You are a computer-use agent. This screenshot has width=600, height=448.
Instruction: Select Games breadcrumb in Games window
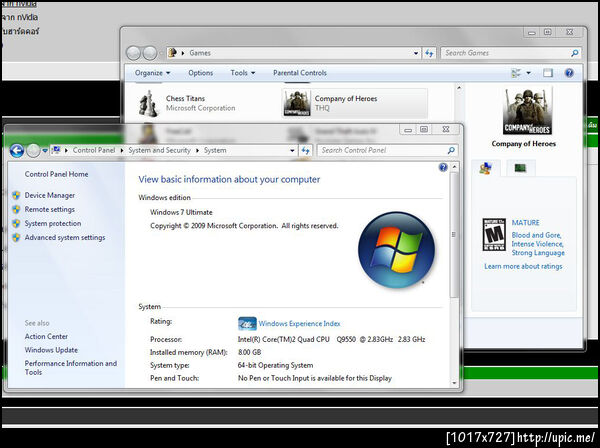point(200,53)
